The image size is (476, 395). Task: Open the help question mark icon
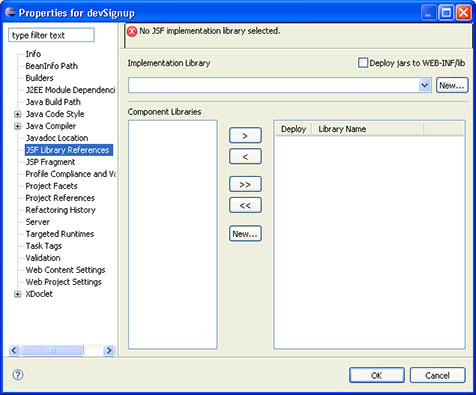pos(18,375)
